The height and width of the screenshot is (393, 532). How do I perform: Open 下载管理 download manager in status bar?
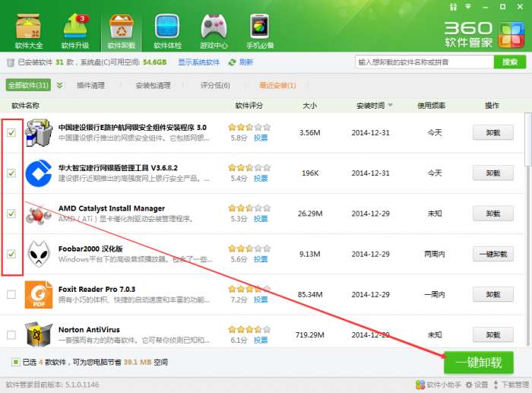pos(511,385)
